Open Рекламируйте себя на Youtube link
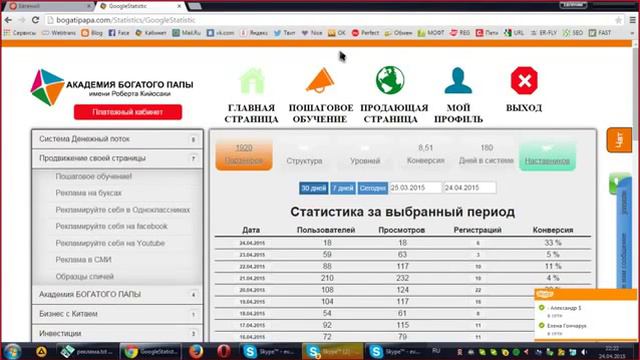This screenshot has height=360, width=640. click(110, 243)
